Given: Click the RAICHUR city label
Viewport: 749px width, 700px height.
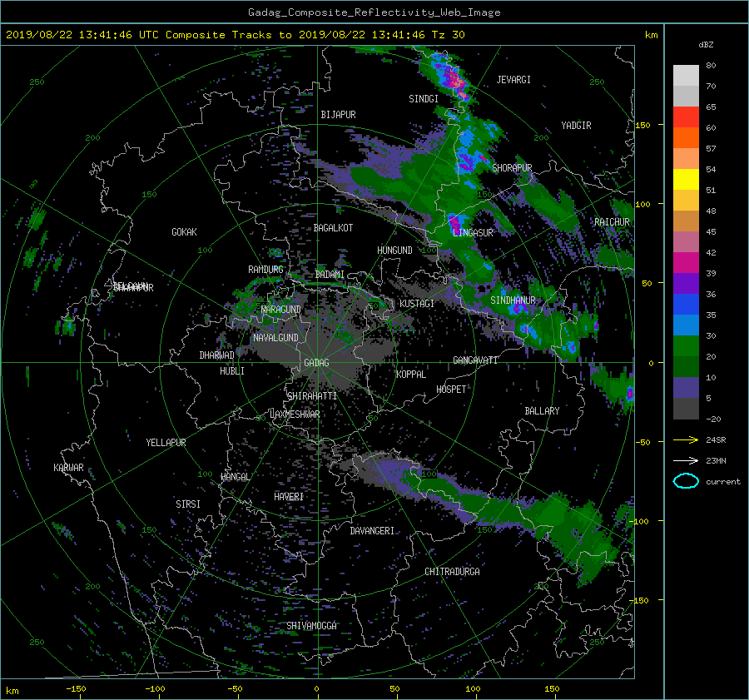Looking at the screenshot, I should [x=612, y=222].
